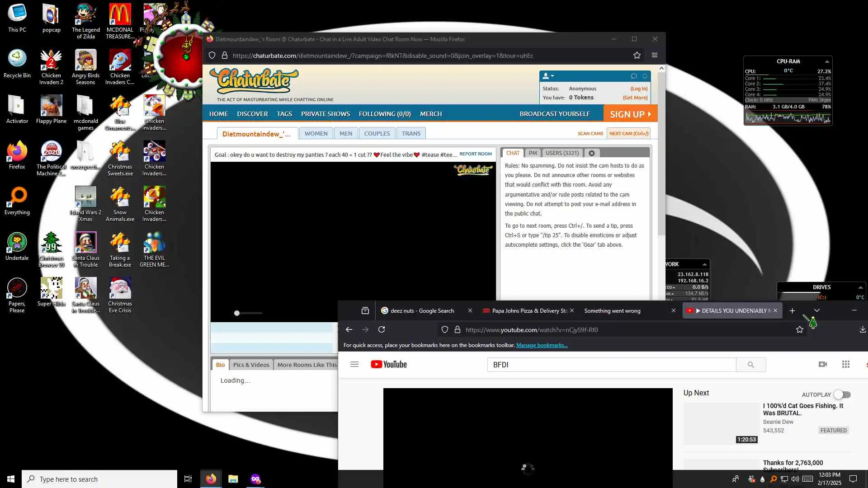Screen dimensions: 868x488
Task: Click the Manage bookmarks link
Action: pyautogui.click(x=542, y=345)
